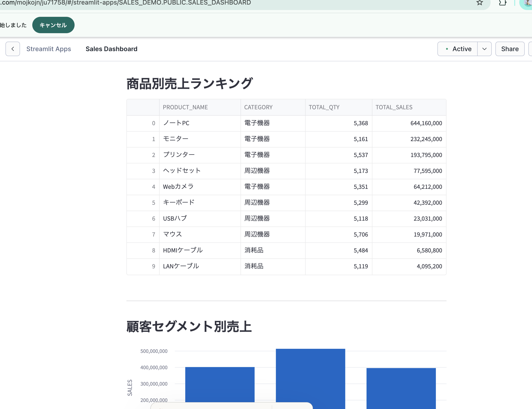This screenshot has height=409, width=532.
Task: Open the Streamlit Apps breadcrumb link
Action: click(48, 49)
